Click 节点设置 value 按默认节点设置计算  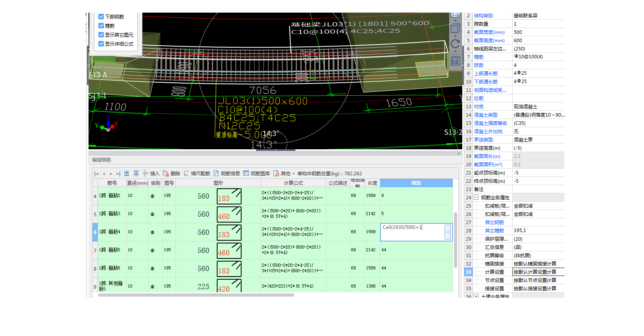538,280
